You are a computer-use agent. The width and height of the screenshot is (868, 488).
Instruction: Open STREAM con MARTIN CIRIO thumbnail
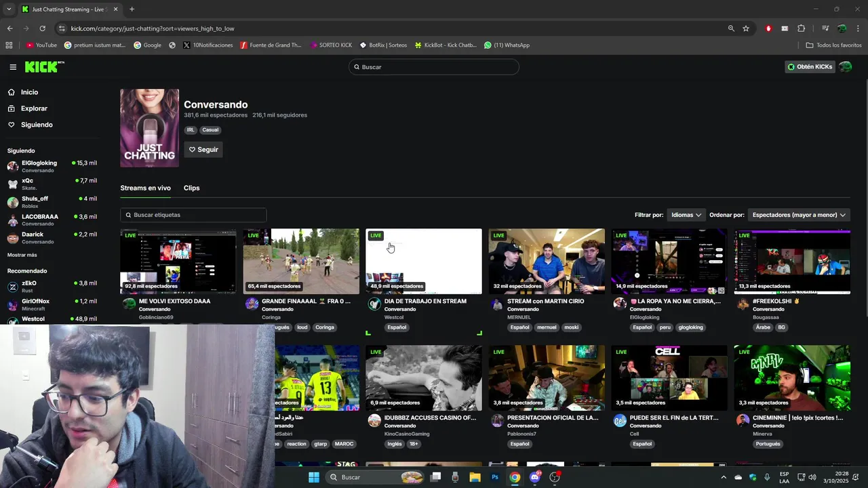click(x=547, y=261)
